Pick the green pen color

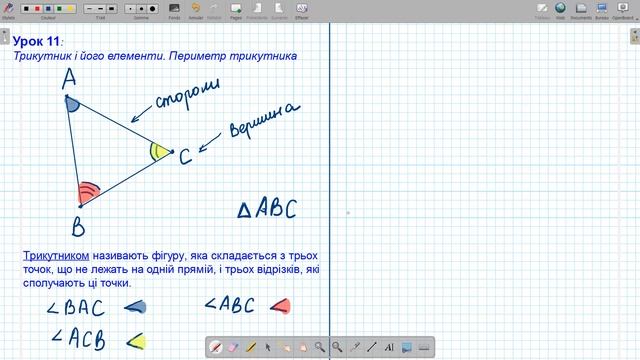(59, 9)
